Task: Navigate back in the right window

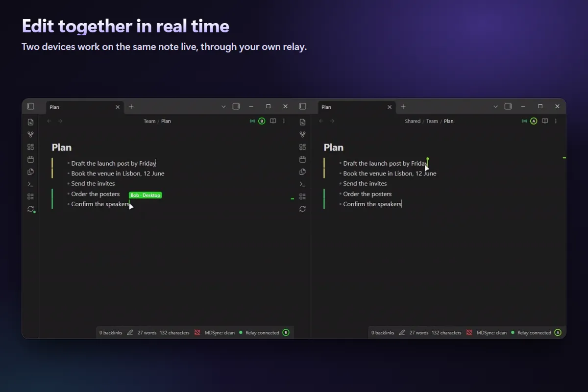Action: tap(321, 121)
